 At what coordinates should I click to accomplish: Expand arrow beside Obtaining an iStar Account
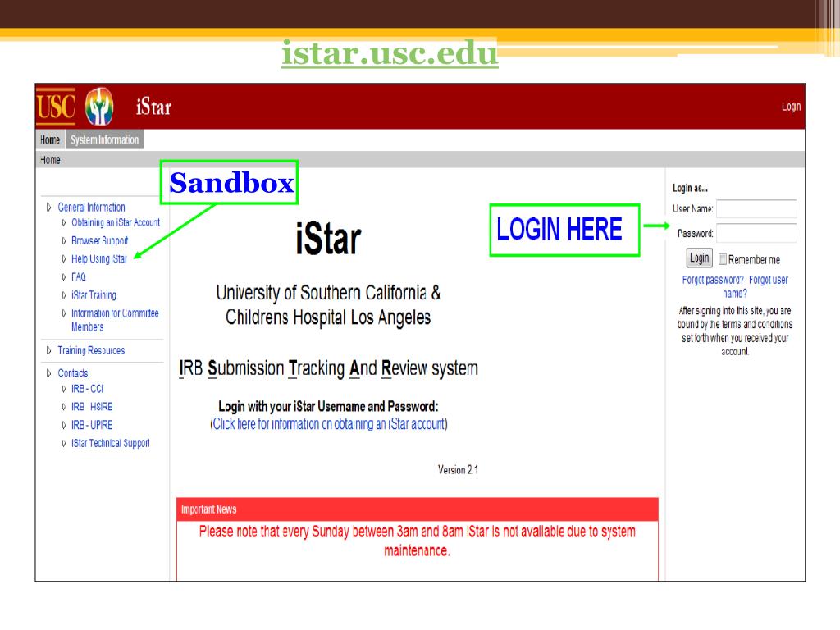64,222
